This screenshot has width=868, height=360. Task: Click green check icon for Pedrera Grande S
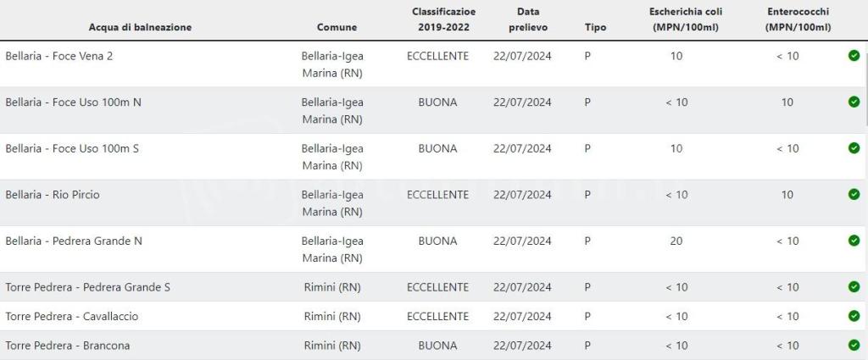coord(854,287)
